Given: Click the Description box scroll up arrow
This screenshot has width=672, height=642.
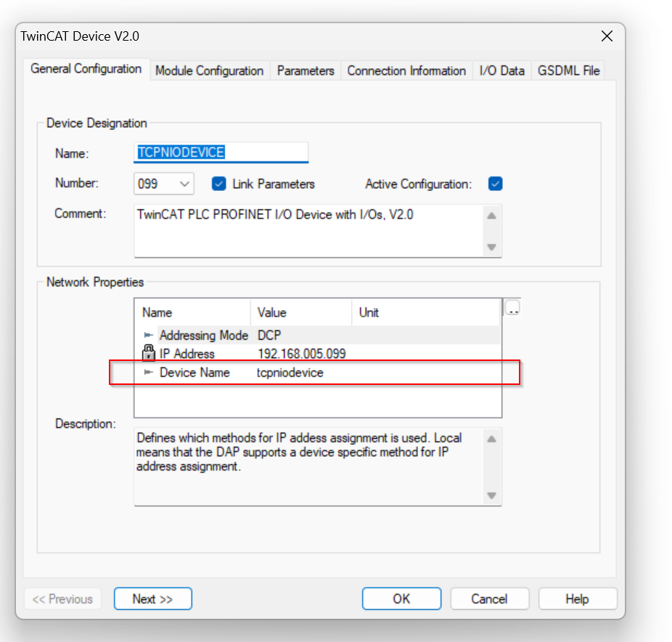Looking at the screenshot, I should [491, 439].
